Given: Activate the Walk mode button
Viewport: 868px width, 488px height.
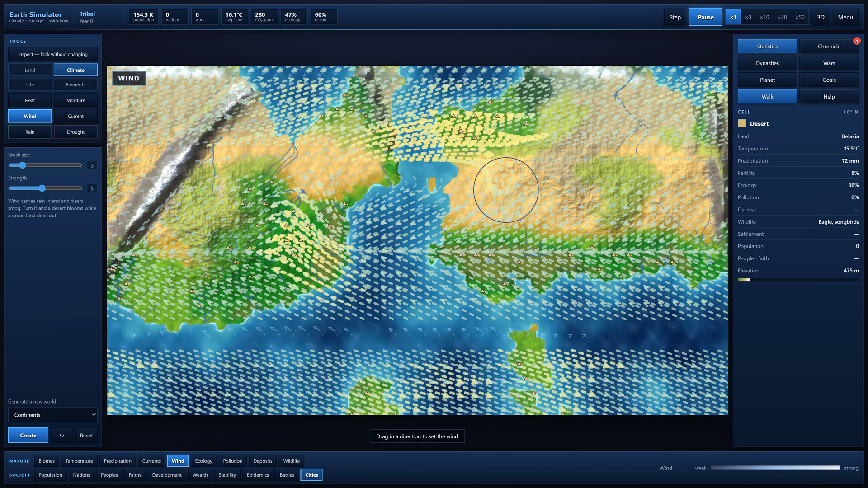Looking at the screenshot, I should (767, 96).
